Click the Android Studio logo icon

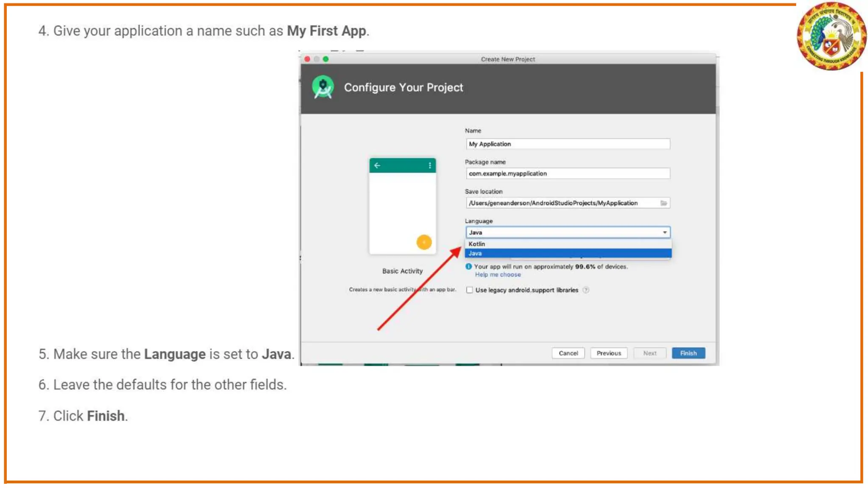coord(323,87)
